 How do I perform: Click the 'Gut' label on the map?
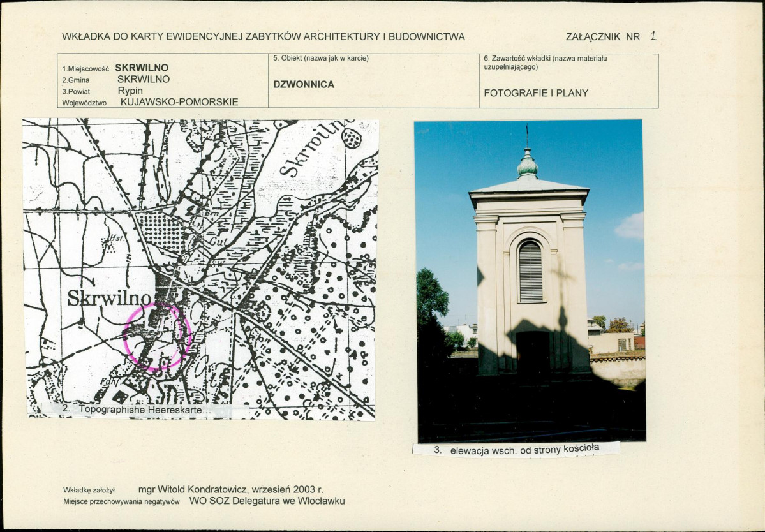point(219,242)
